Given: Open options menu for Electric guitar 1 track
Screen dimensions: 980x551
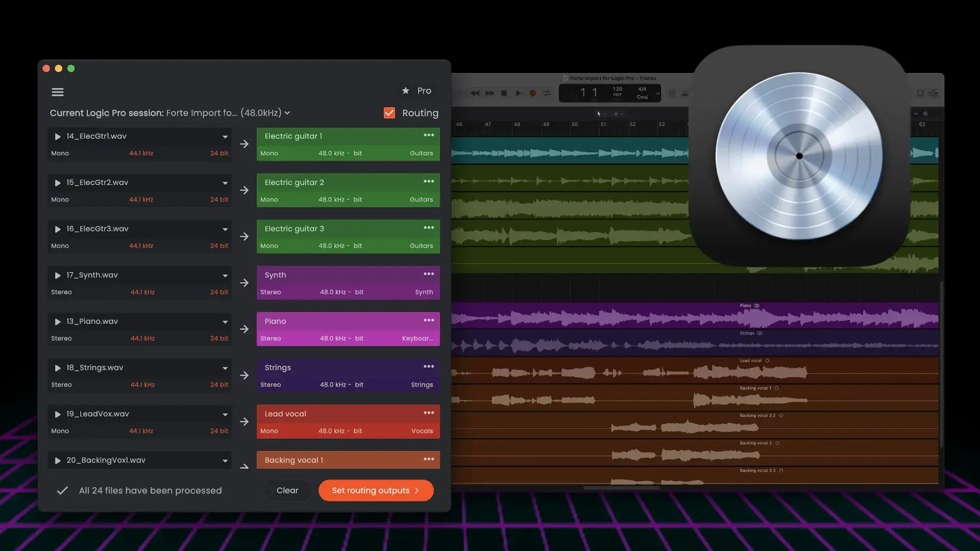Looking at the screenshot, I should point(429,135).
